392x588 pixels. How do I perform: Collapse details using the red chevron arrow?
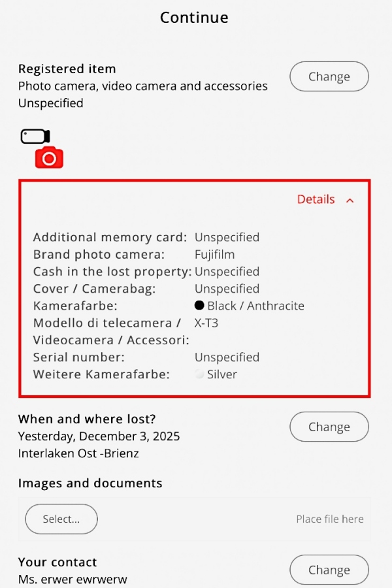coord(350,201)
